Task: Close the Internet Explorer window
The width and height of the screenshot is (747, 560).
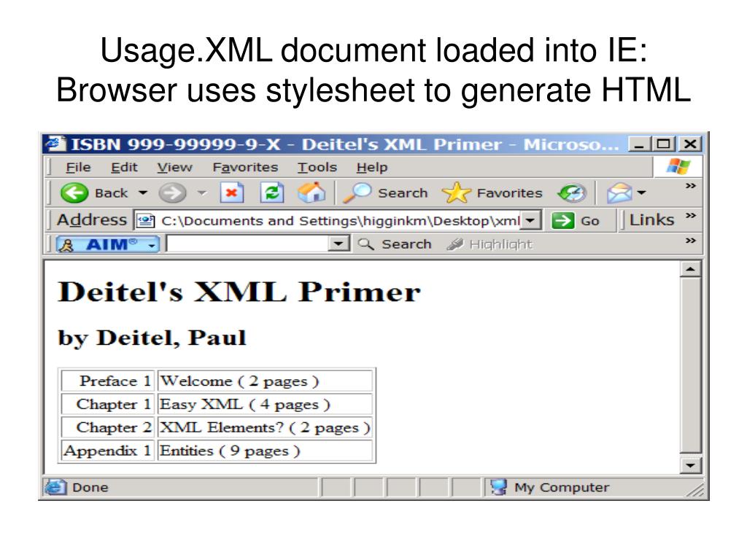Action: [690, 144]
